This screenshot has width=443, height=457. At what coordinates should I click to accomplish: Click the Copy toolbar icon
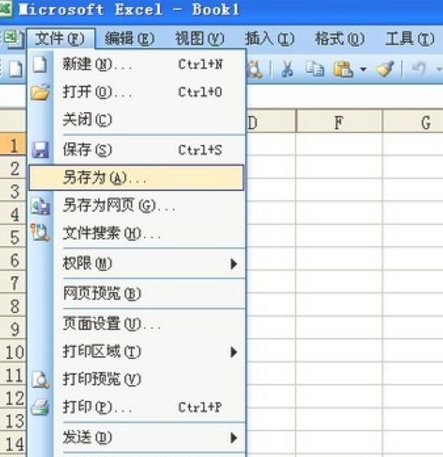click(x=315, y=69)
